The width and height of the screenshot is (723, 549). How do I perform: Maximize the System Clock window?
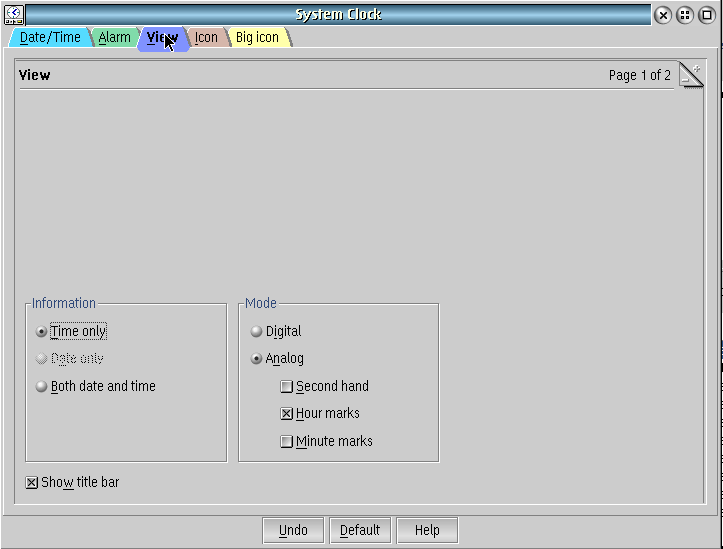pos(706,15)
